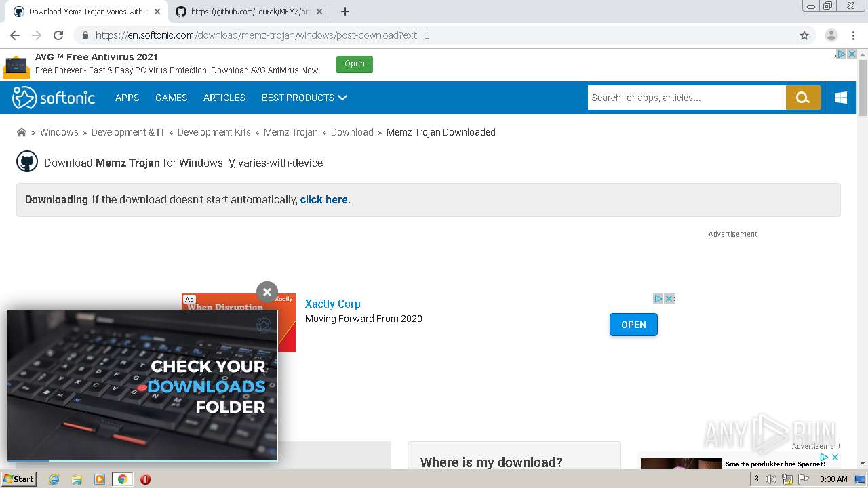
Task: Select the Windows platform icon
Action: coord(841,98)
